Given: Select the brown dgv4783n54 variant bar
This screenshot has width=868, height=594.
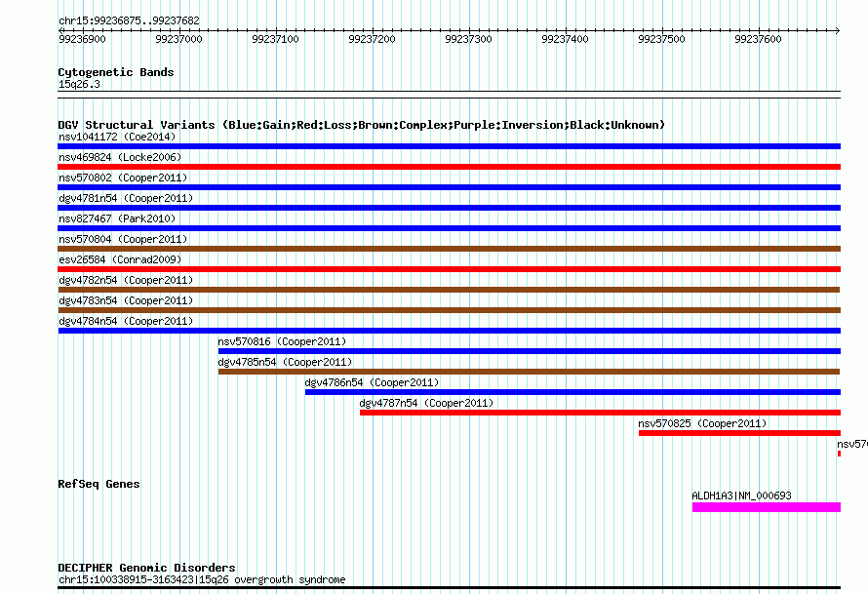Looking at the screenshot, I should click(x=449, y=310).
